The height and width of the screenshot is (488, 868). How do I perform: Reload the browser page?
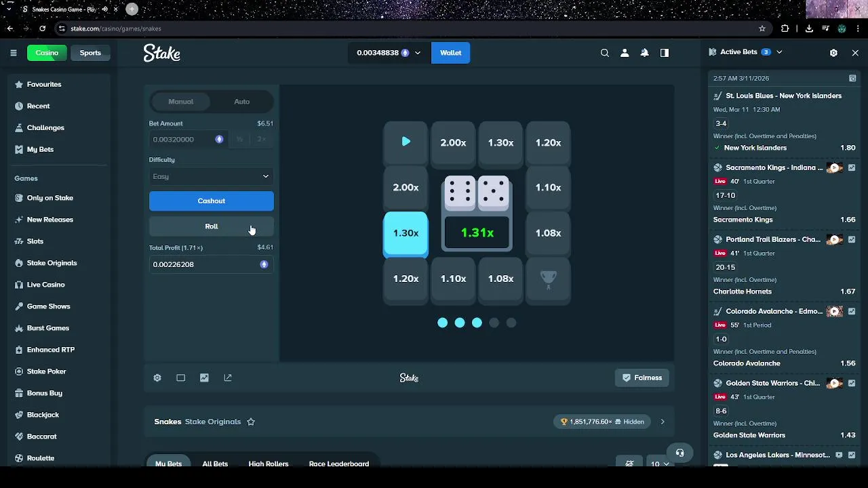[42, 28]
